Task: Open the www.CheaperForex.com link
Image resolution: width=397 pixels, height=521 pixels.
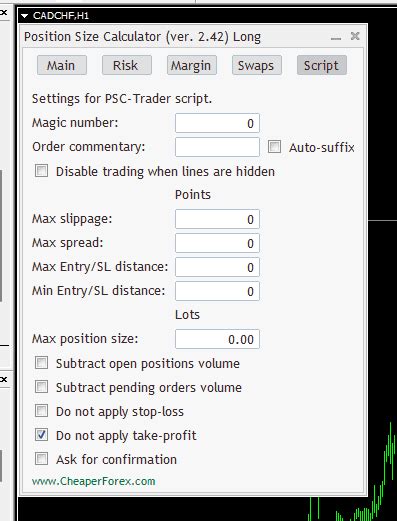Action: (x=94, y=481)
